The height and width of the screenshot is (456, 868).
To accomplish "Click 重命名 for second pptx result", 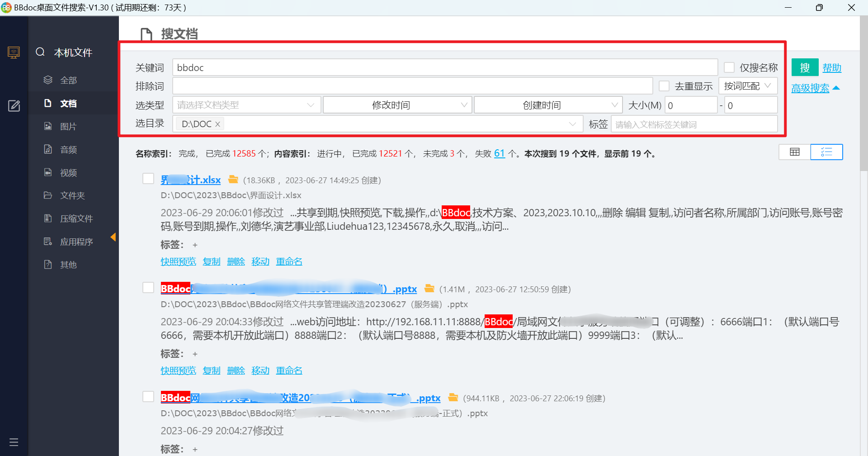I will tap(289, 370).
